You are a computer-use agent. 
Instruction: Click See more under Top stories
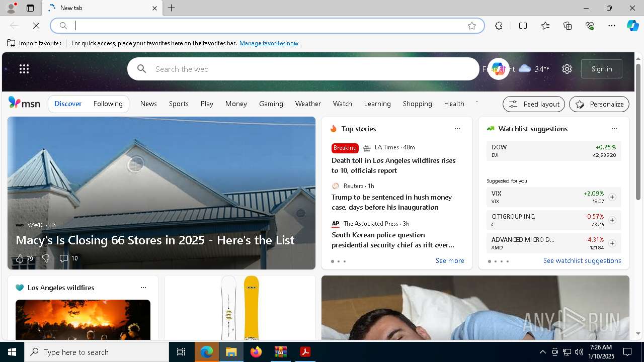pos(450,260)
